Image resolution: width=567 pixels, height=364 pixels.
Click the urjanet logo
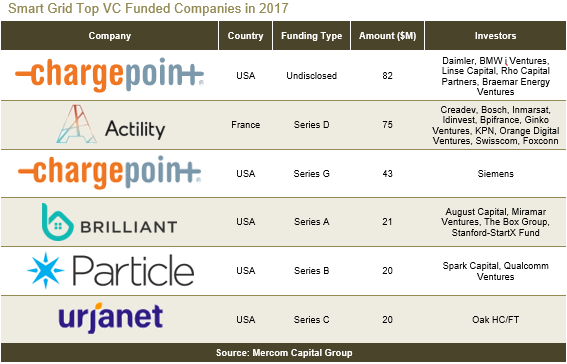tap(111, 318)
